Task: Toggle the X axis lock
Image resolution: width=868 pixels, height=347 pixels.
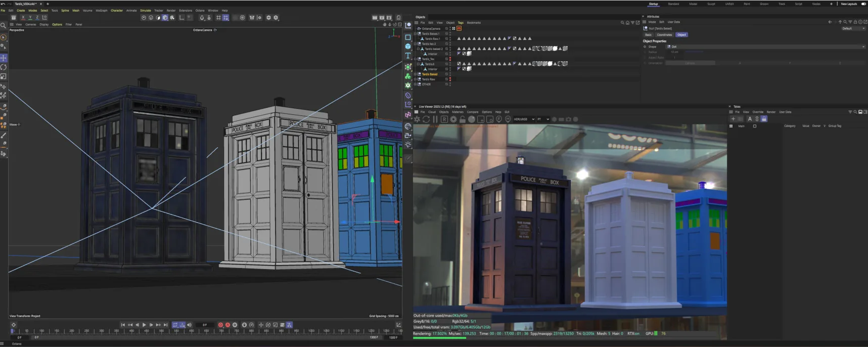Action: coord(23,18)
